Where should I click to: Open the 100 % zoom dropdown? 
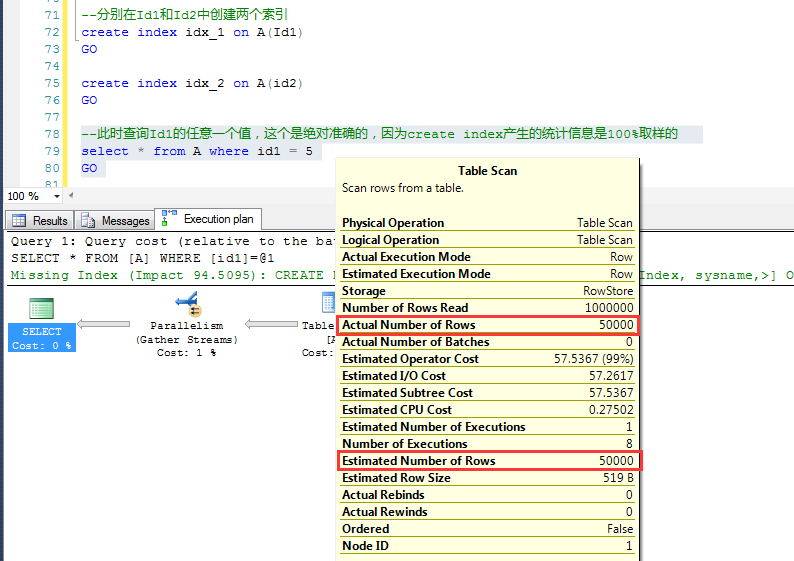[x=57, y=196]
